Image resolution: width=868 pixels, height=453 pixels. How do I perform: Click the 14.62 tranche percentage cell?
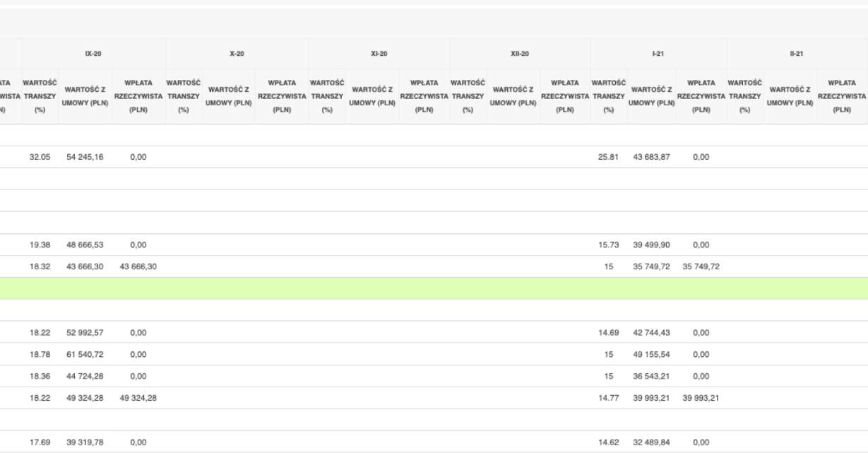click(609, 442)
